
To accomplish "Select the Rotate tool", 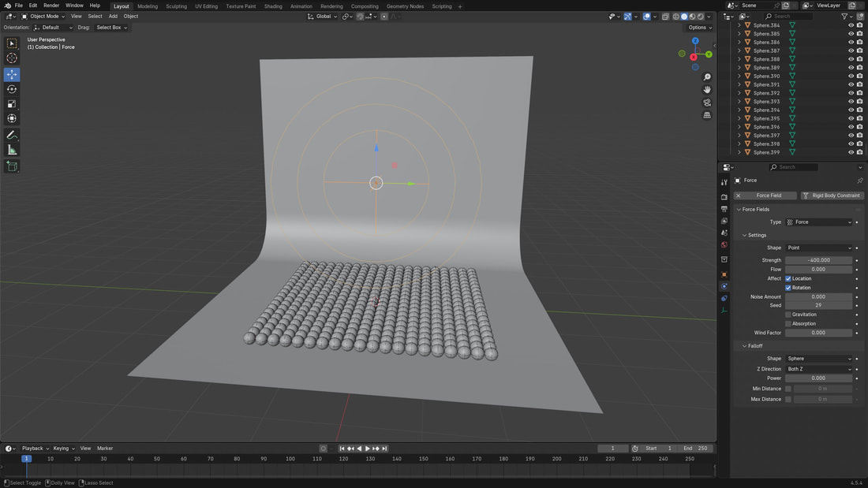I will (x=12, y=89).
